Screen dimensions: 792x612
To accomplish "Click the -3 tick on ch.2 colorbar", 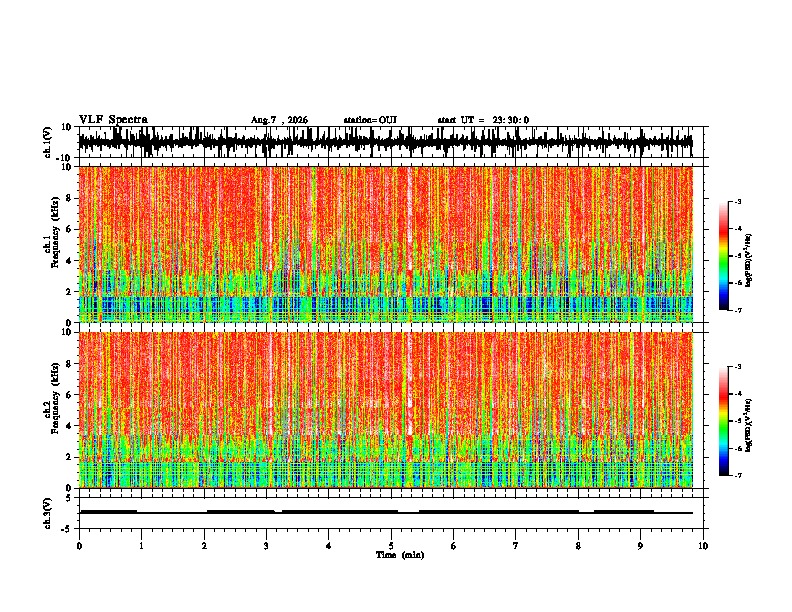I will pos(738,367).
